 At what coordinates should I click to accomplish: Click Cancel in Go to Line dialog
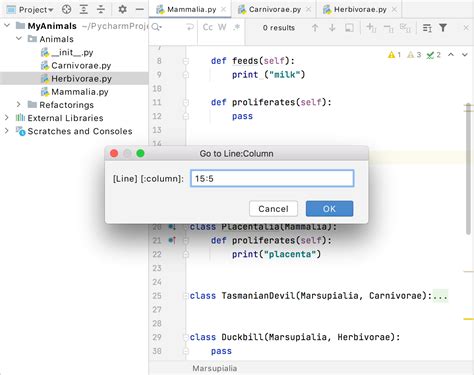click(273, 209)
